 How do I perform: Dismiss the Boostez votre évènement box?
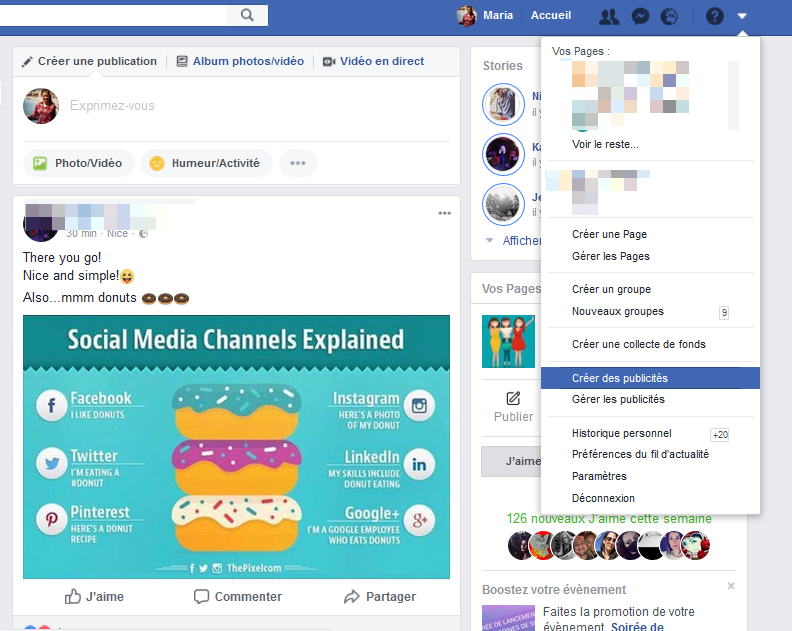click(x=731, y=586)
